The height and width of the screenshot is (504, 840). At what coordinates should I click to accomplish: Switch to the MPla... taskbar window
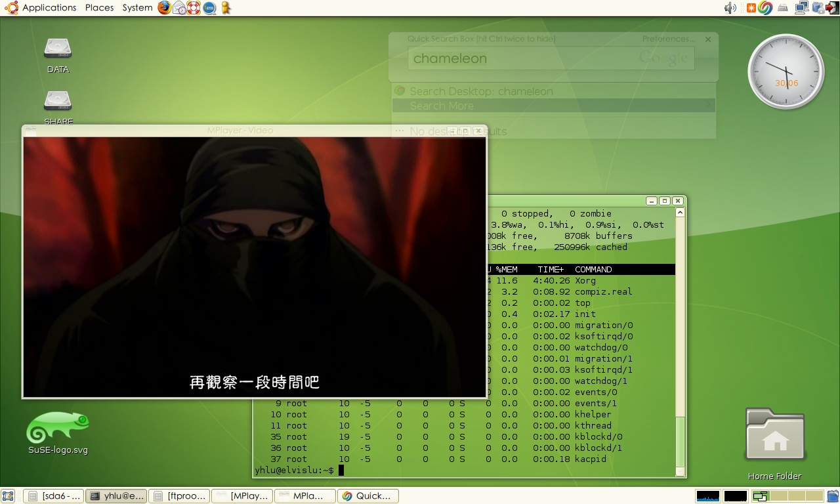pyautogui.click(x=305, y=496)
